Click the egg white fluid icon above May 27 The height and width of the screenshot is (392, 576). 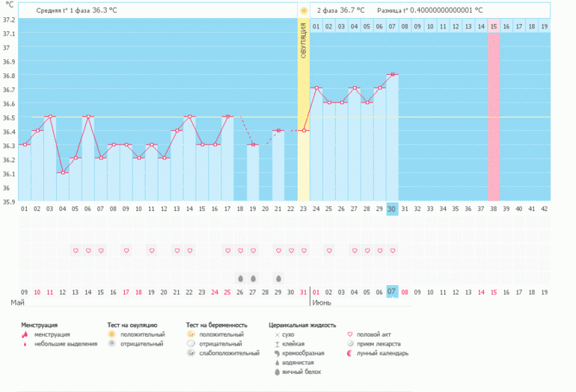tap(253, 279)
